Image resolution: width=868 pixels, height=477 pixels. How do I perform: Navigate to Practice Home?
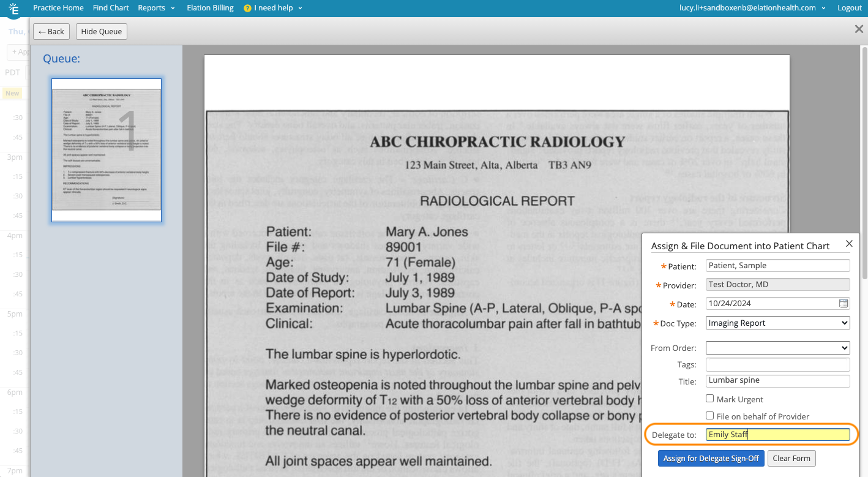tap(58, 7)
